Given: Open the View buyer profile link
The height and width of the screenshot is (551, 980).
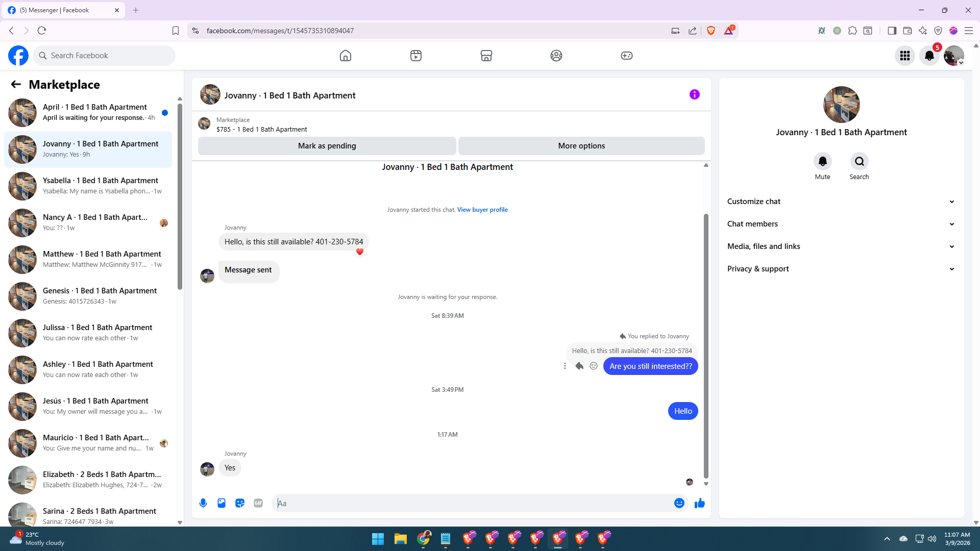Looking at the screenshot, I should click(482, 210).
